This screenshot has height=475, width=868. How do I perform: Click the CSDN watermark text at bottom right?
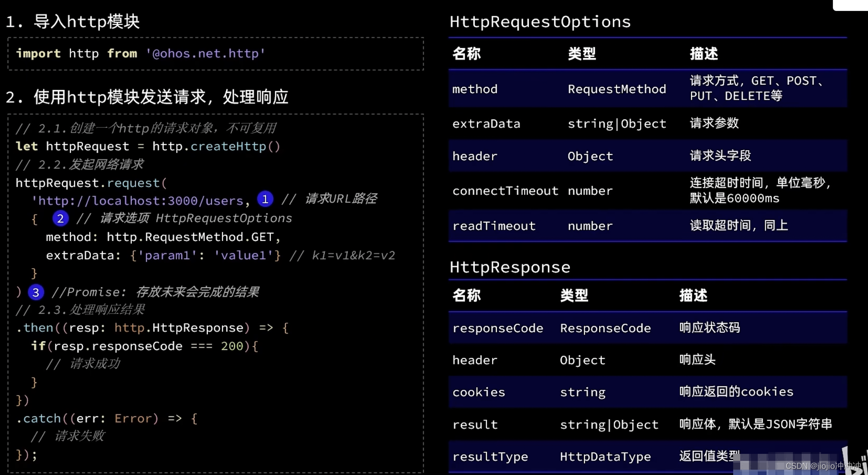click(x=822, y=466)
